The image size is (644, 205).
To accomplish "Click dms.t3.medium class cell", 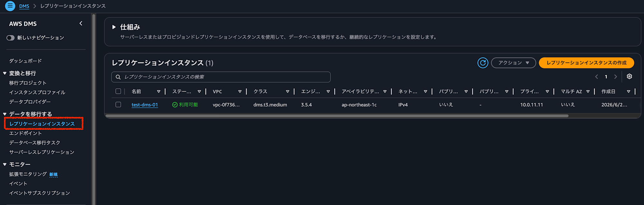I will [270, 105].
